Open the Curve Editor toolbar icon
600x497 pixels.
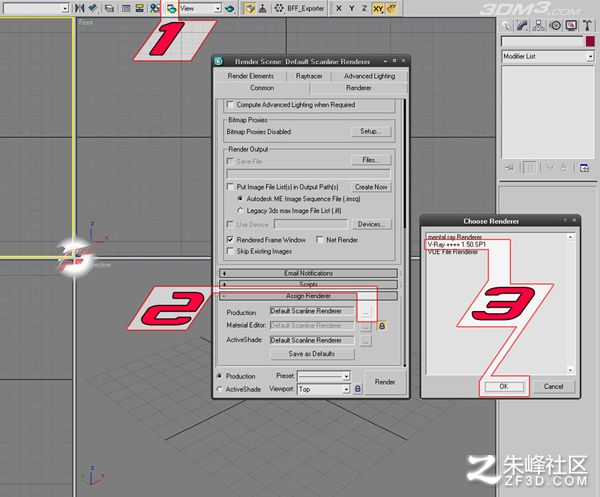tap(126, 8)
